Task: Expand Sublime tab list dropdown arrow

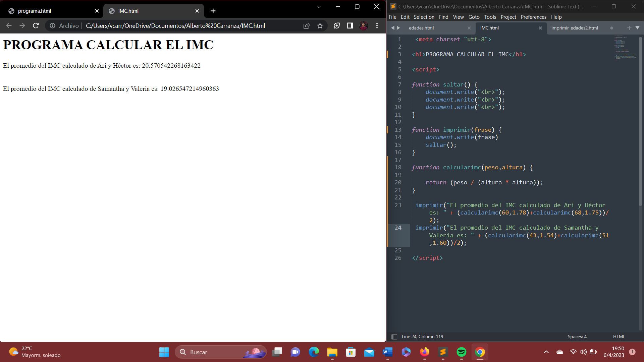Action: (x=637, y=28)
